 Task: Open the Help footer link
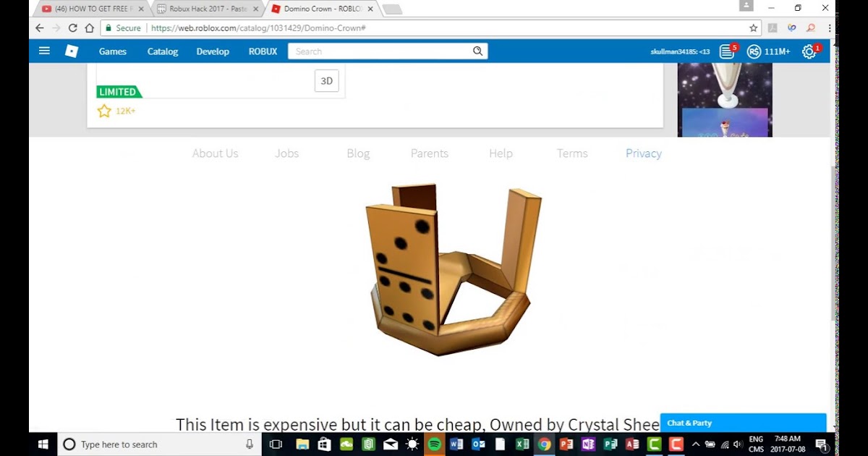[x=501, y=153]
